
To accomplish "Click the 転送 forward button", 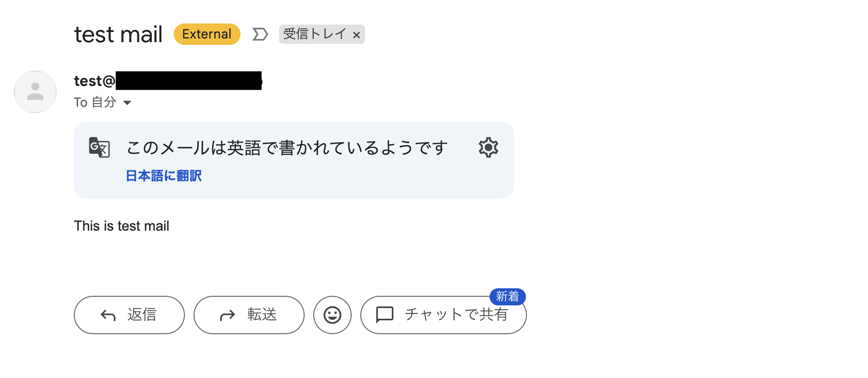I will (249, 315).
